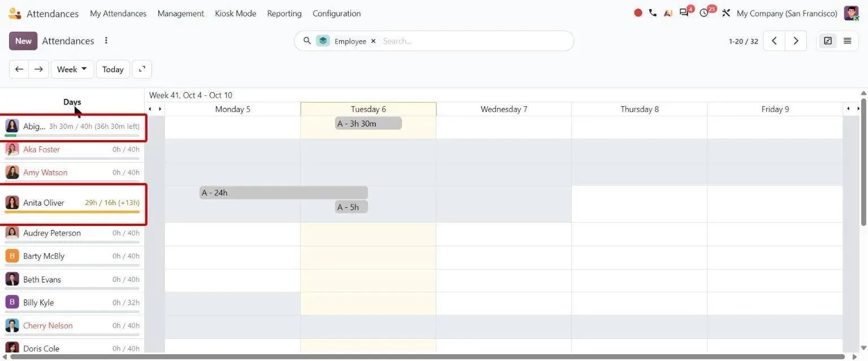Toggle expand rows button
Image resolution: width=868 pixels, height=361 pixels.
142,69
